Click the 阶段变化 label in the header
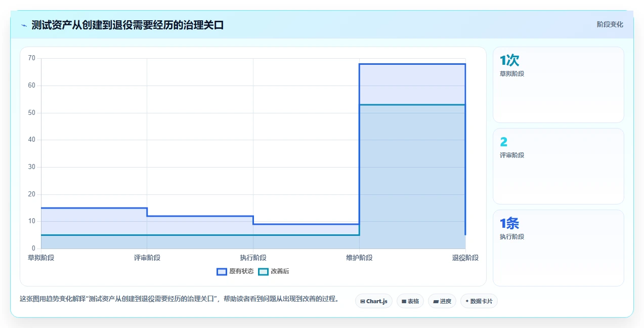This screenshot has height=328, width=644. [610, 24]
